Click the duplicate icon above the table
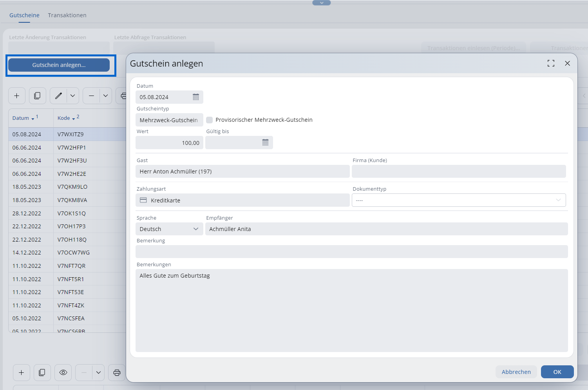The width and height of the screenshot is (588, 390). [x=37, y=96]
